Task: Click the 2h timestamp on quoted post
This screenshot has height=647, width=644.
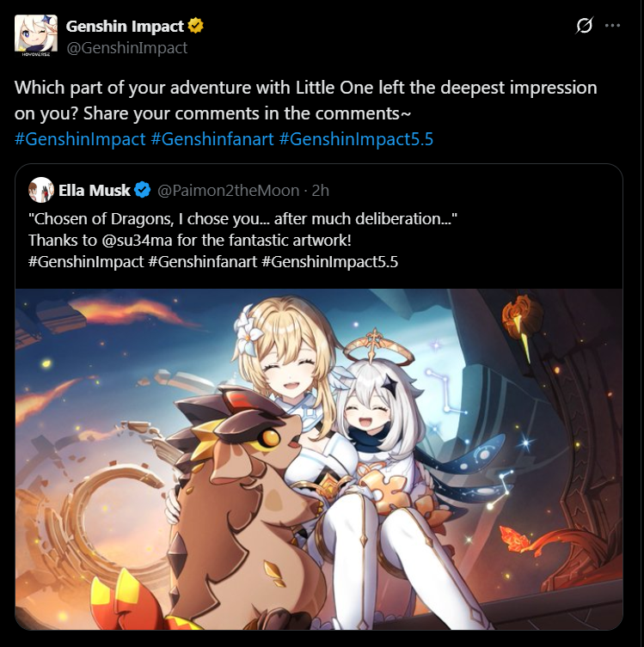Action: 321,191
